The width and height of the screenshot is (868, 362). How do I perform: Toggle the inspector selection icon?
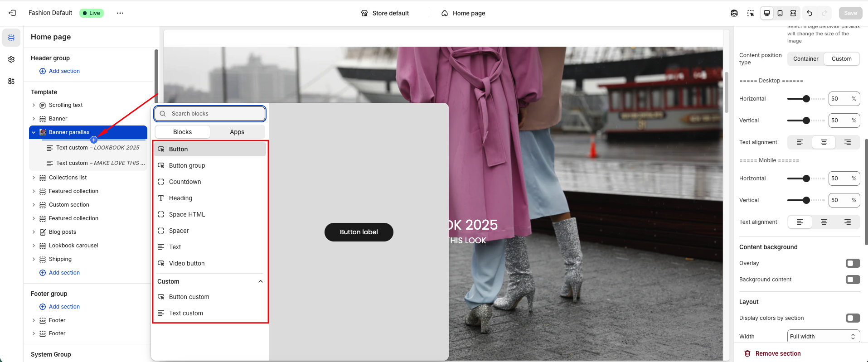click(x=751, y=13)
